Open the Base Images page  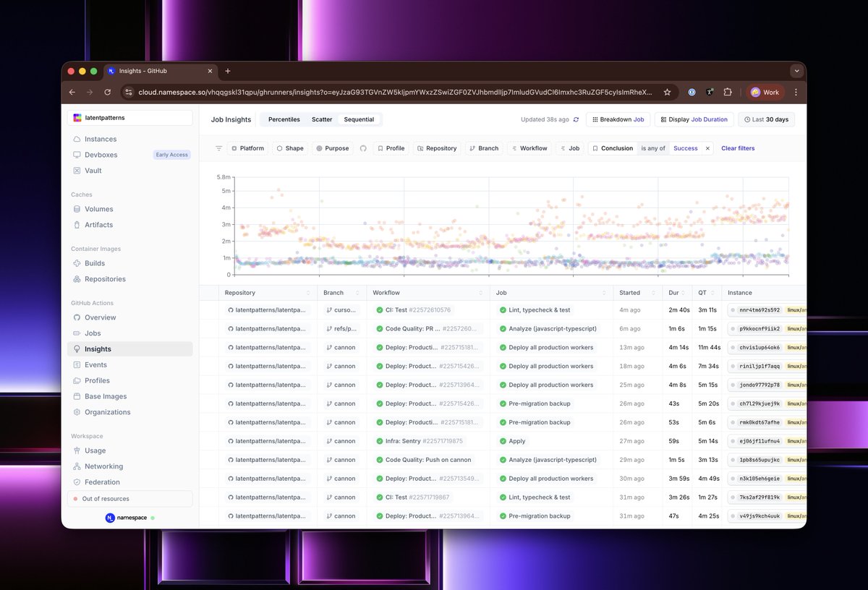pos(105,396)
